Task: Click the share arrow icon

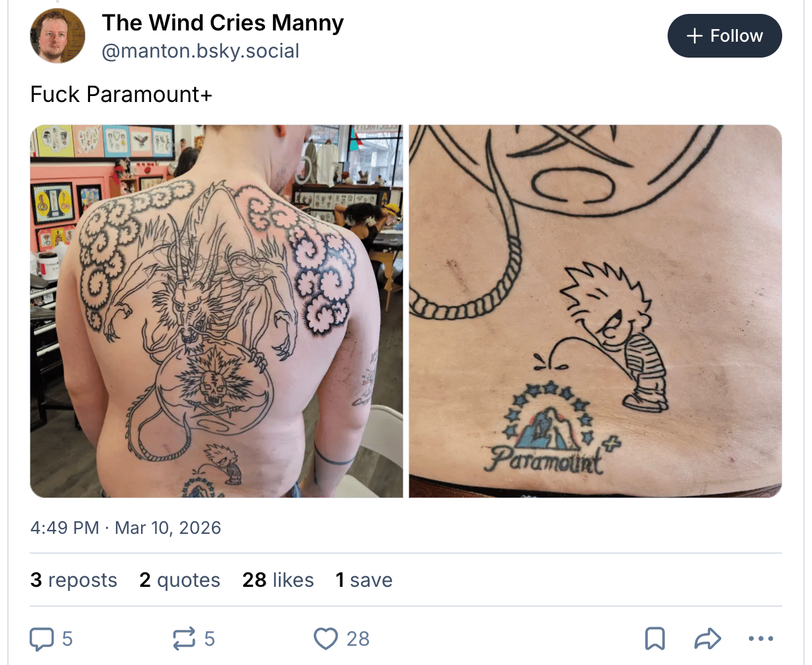Action: [x=707, y=639]
